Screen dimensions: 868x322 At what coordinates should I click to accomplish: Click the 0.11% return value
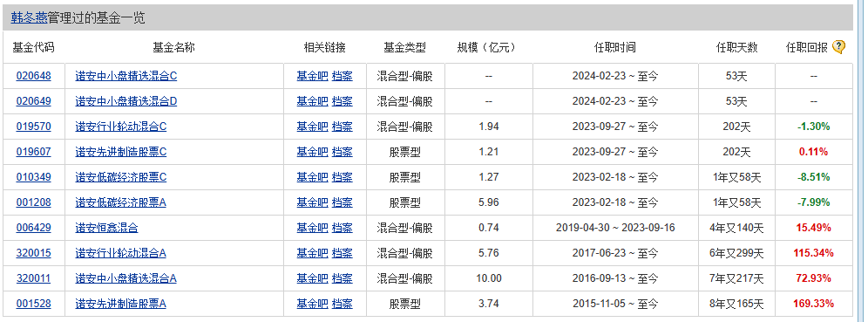click(x=814, y=151)
